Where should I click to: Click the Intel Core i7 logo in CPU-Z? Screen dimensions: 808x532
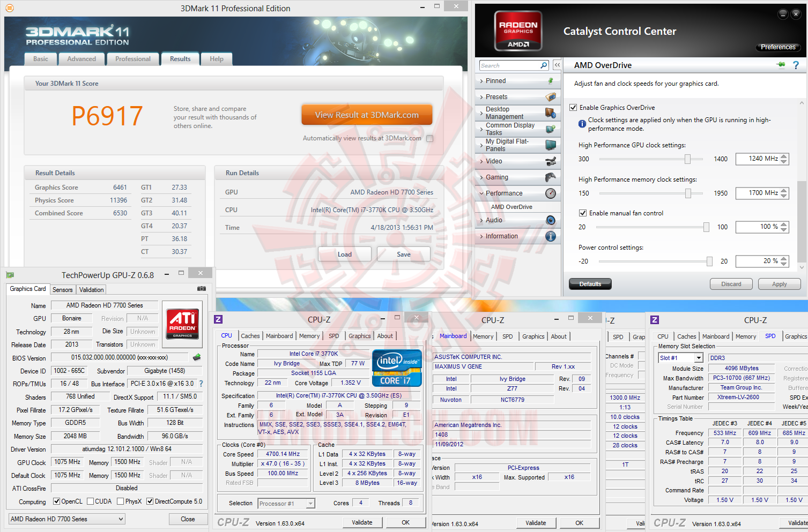[x=397, y=368]
